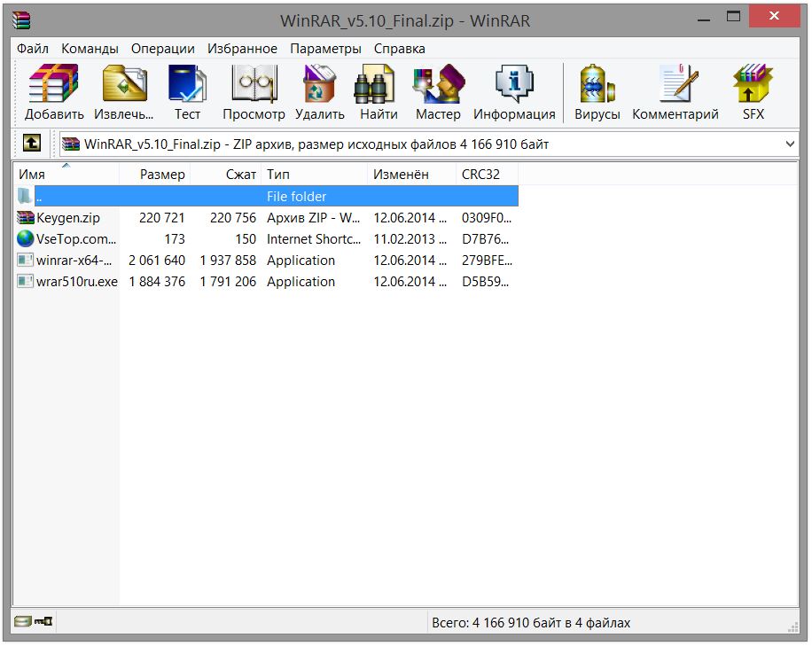Click Архив ZIP type cell
Image resolution: width=812 pixels, height=646 pixels.
(x=313, y=218)
